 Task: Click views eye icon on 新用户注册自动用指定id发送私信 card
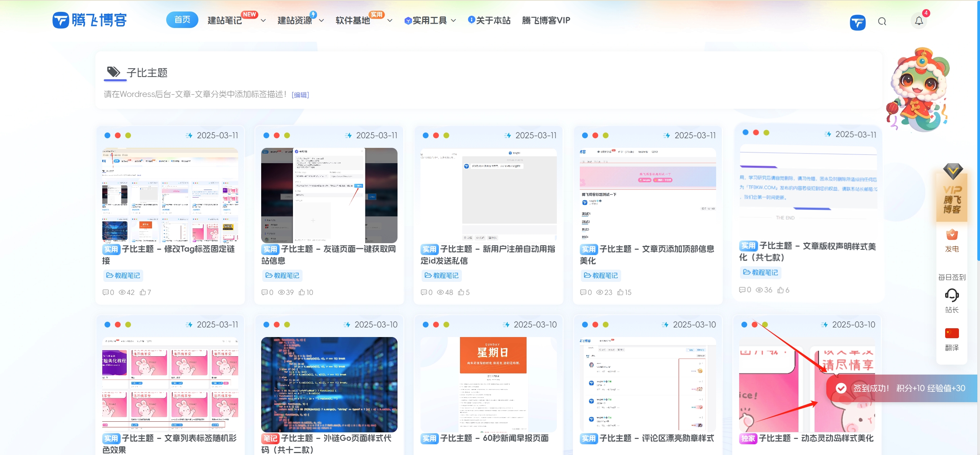pos(441,292)
